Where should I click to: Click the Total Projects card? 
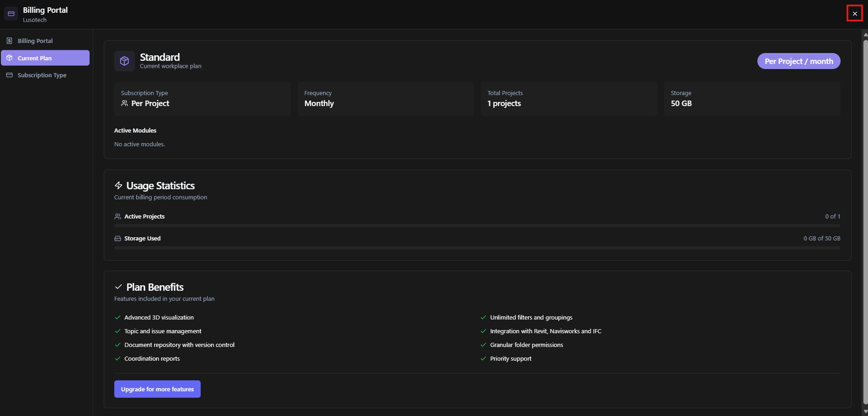click(569, 99)
